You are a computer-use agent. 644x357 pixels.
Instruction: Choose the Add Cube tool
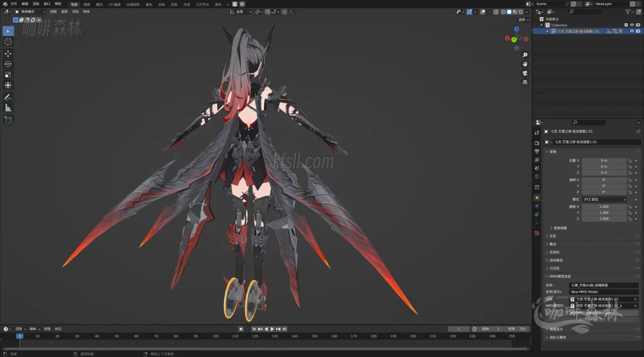pos(8,120)
